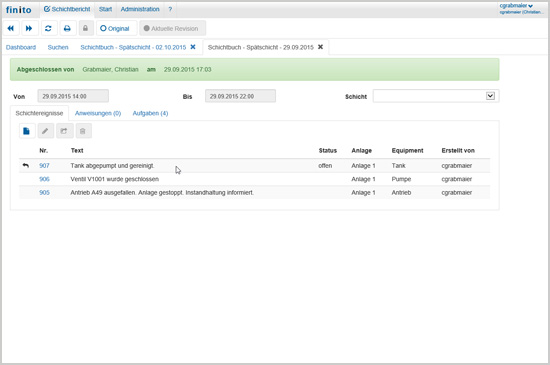Image resolution: width=550 pixels, height=365 pixels.
Task: Click the '29.09.2015 17:03' timestamp
Action: click(x=187, y=69)
